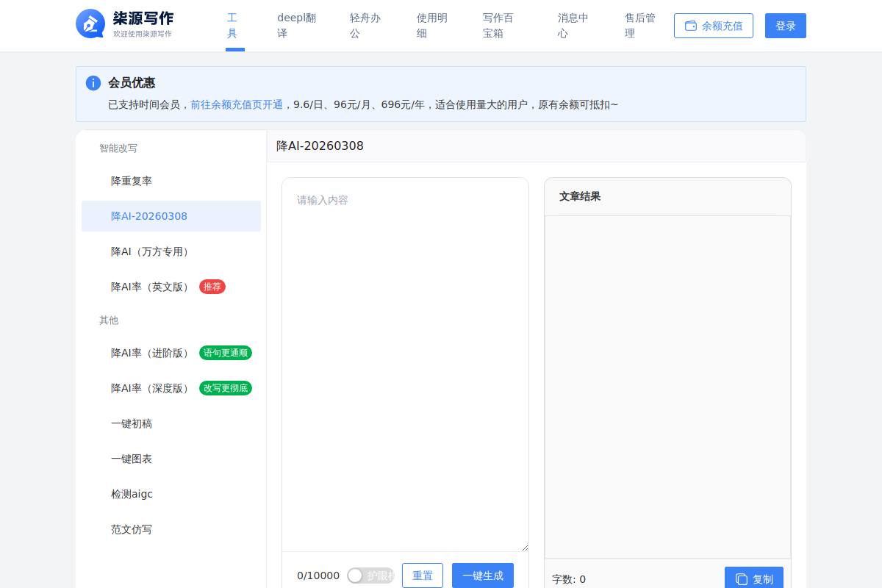Click the 登录 button
This screenshot has width=882, height=588.
coord(786,26)
